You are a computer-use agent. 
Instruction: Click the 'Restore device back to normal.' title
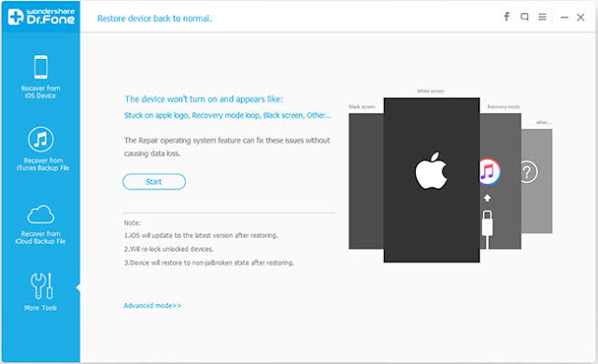(154, 19)
